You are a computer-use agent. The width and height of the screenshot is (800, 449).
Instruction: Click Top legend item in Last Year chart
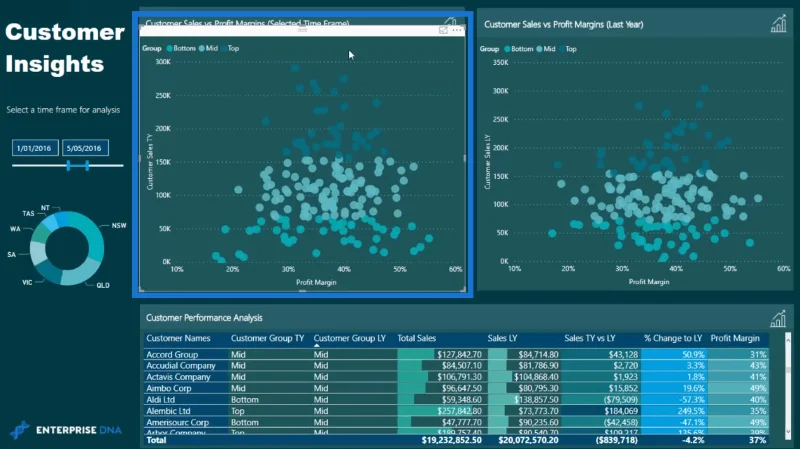coord(568,49)
